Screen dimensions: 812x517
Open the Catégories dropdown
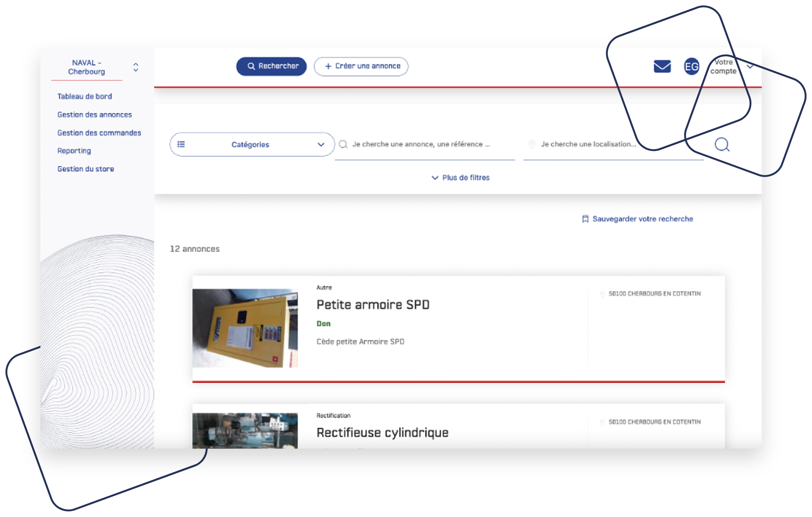[321, 144]
